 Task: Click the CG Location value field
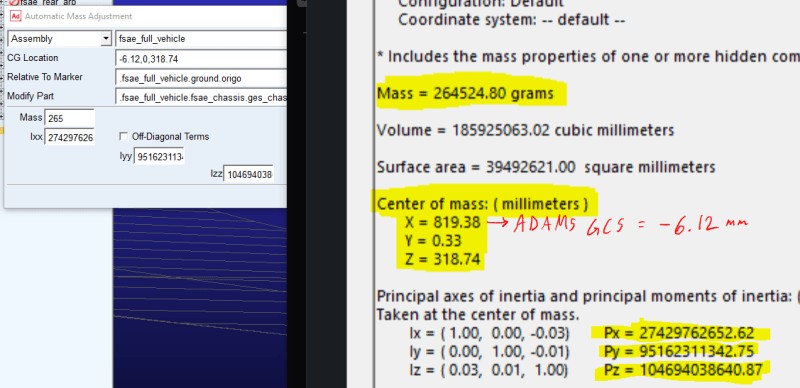201,59
